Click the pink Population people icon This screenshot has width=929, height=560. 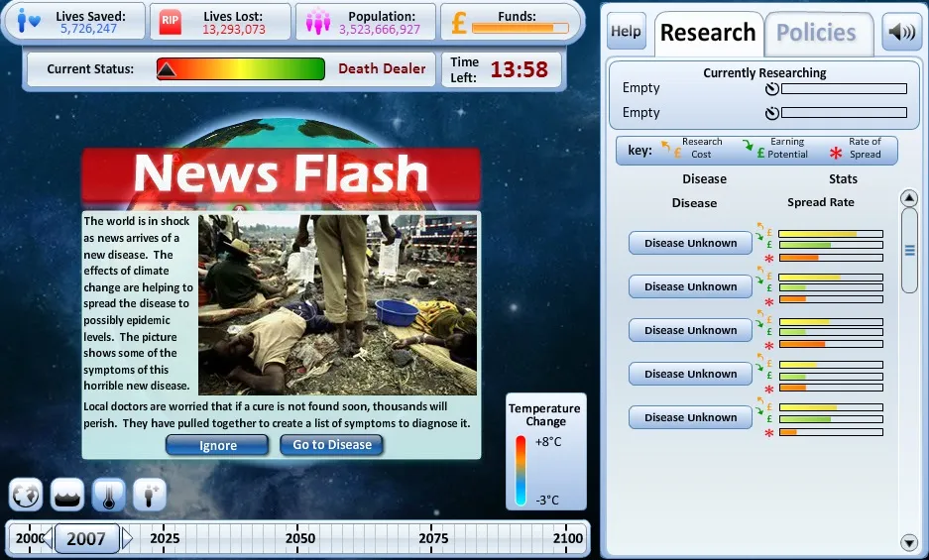317,22
